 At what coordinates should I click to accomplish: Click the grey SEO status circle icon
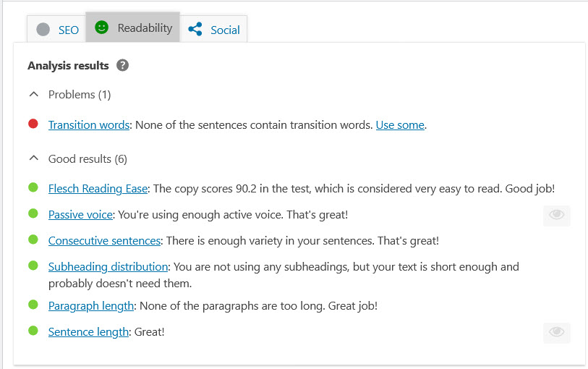coord(43,30)
